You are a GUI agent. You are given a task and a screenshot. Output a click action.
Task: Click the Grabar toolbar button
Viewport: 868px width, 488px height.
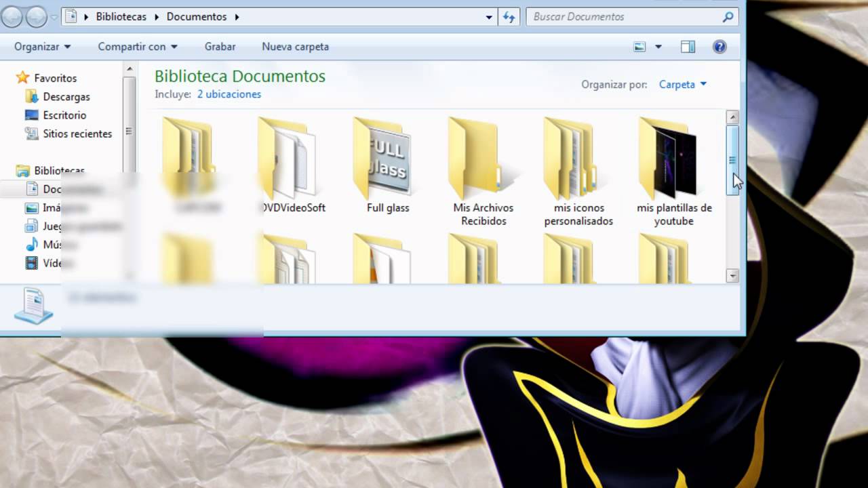(x=220, y=47)
